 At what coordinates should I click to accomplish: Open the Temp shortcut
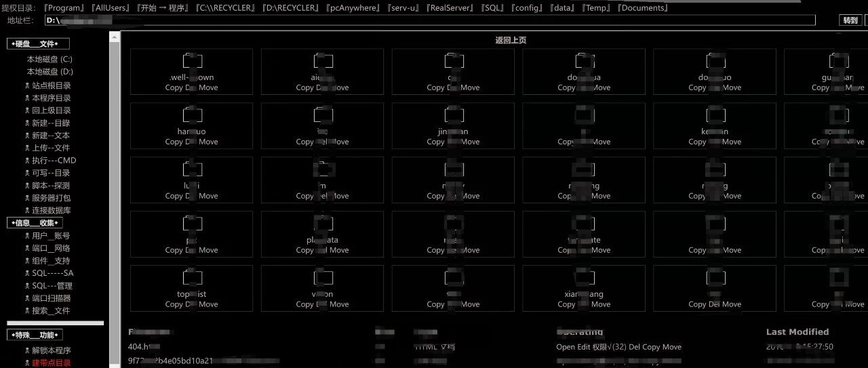597,8
